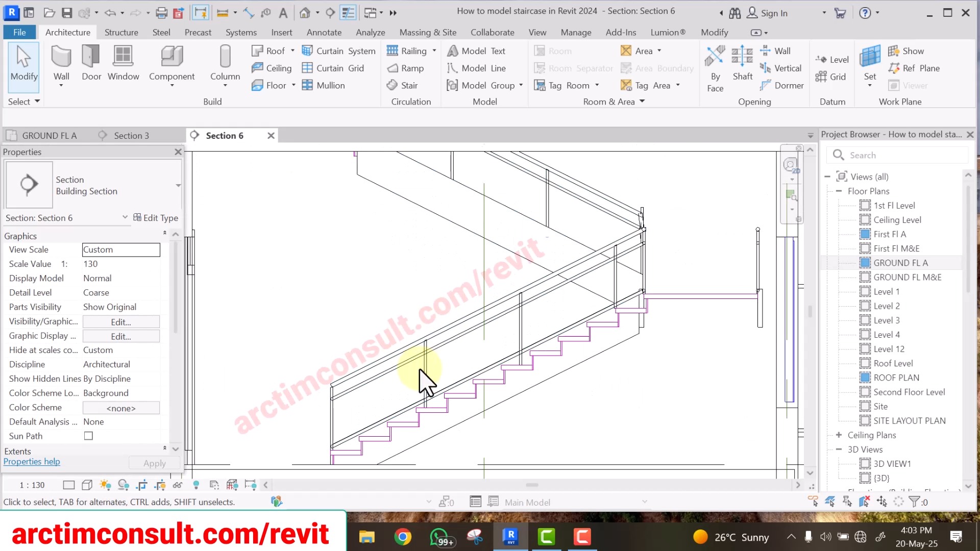This screenshot has height=551, width=980.
Task: Activate the Door tool
Action: tap(91, 63)
